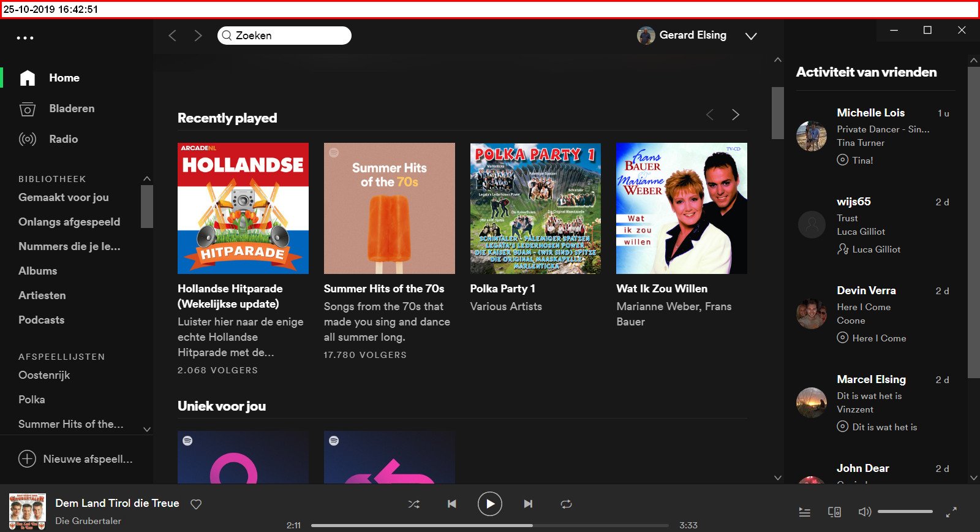Create new playlist with Nieuwe afspeellijst

76,459
